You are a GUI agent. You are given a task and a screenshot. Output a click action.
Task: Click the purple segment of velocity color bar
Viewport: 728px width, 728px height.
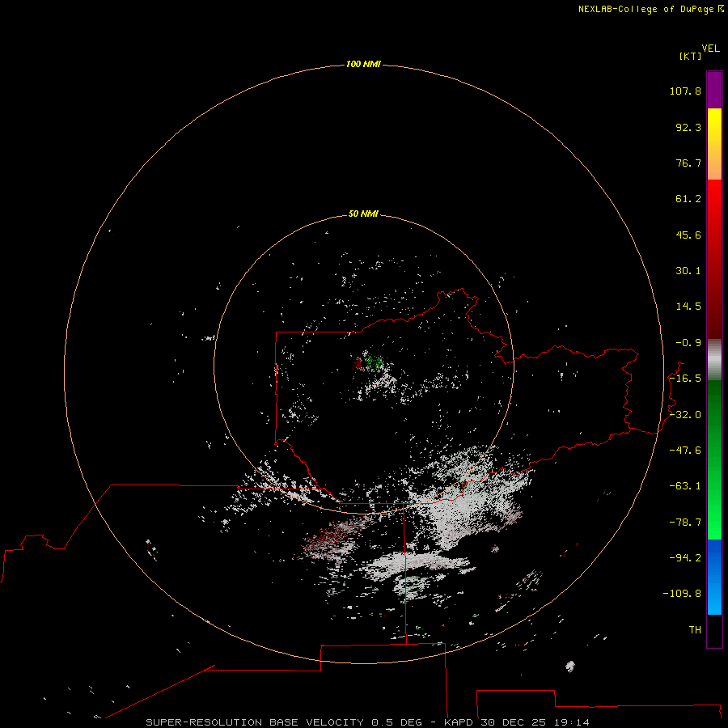(714, 90)
